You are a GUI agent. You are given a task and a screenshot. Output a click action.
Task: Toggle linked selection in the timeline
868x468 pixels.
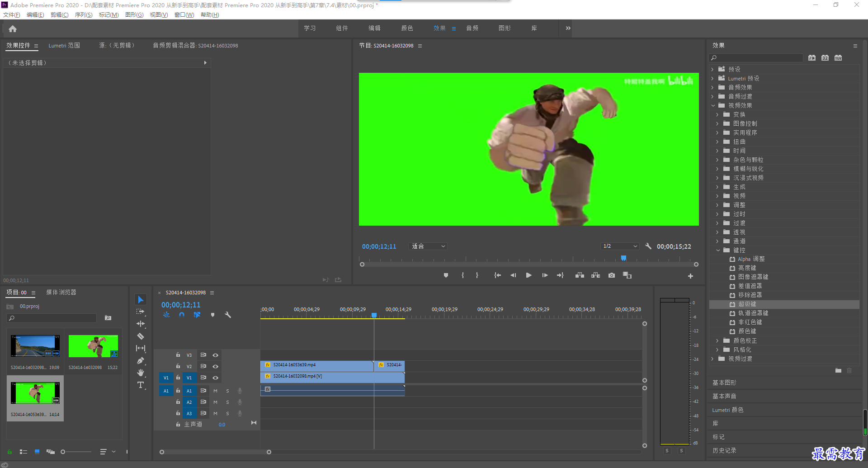[x=197, y=315]
